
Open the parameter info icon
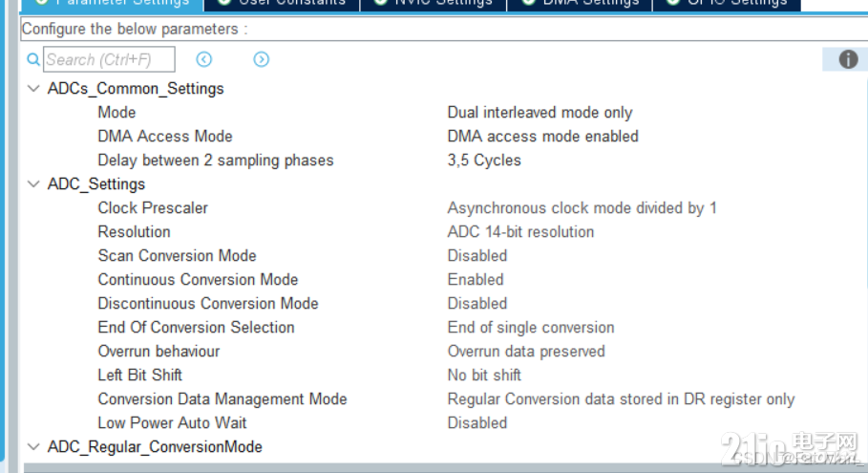(x=848, y=59)
